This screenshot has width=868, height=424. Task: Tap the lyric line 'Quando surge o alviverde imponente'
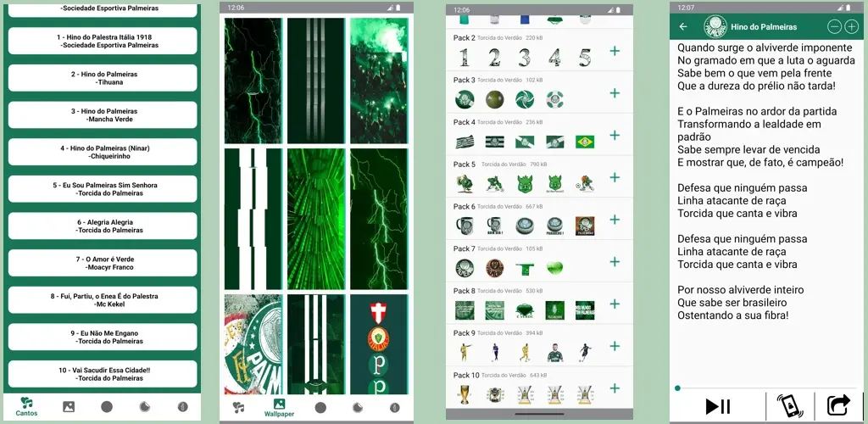(765, 48)
